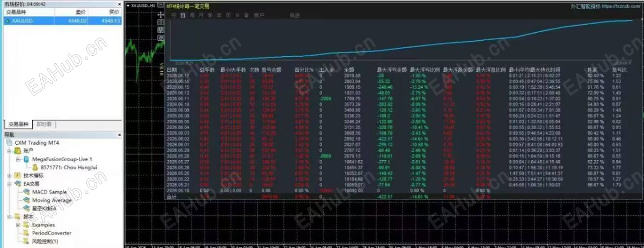Click the MegaFusionGroup-Live 1 server icon
This screenshot has width=644, height=248.
click(x=27, y=159)
